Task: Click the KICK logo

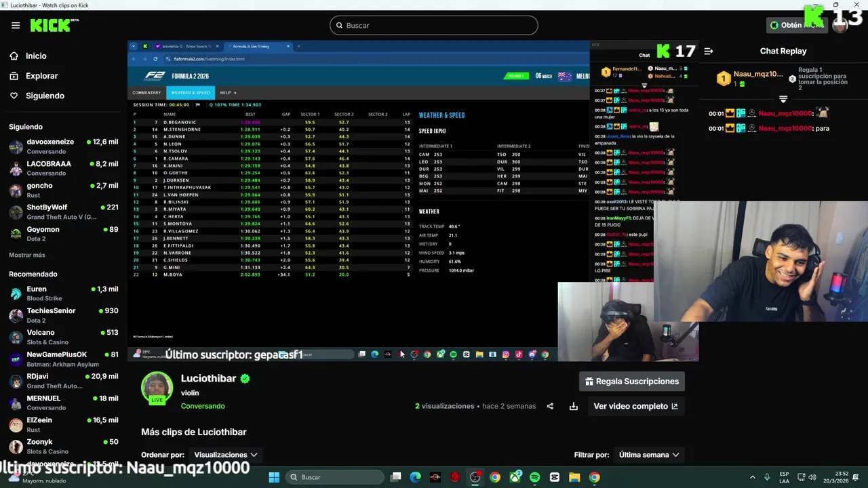Action: pos(54,25)
